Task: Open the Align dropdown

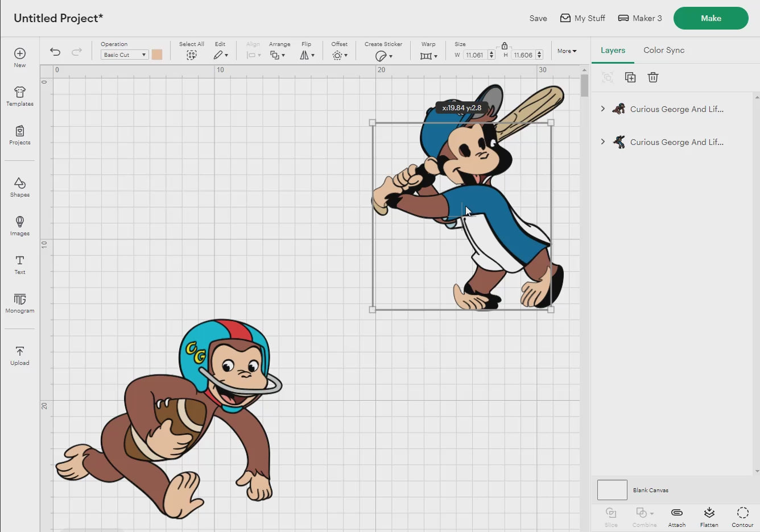Action: coord(254,55)
